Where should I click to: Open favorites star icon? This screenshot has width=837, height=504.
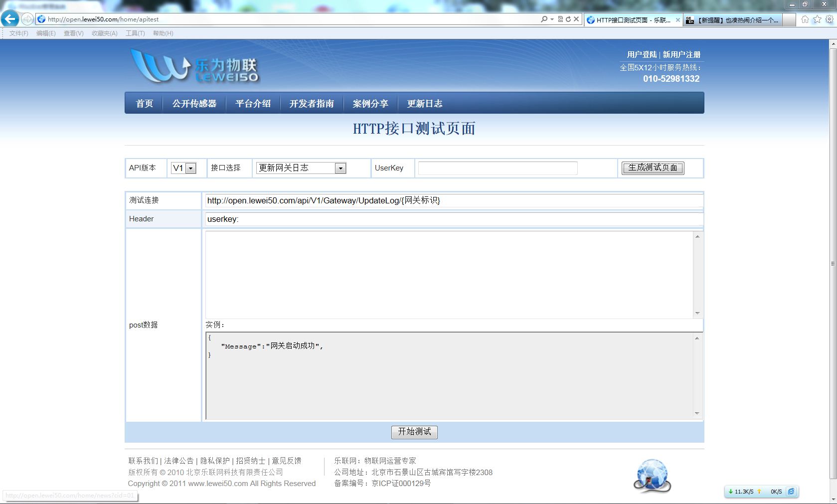(x=817, y=19)
